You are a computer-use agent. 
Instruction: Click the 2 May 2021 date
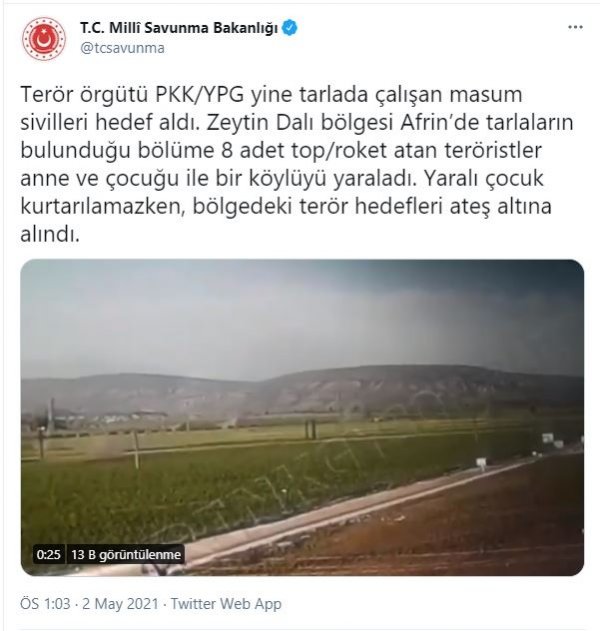120,604
